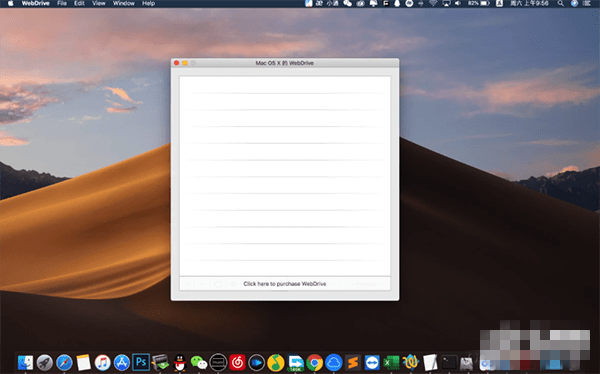Viewport: 600px width, 374px height.
Task: Launch Sublime Text from the dock
Action: pyautogui.click(x=353, y=362)
